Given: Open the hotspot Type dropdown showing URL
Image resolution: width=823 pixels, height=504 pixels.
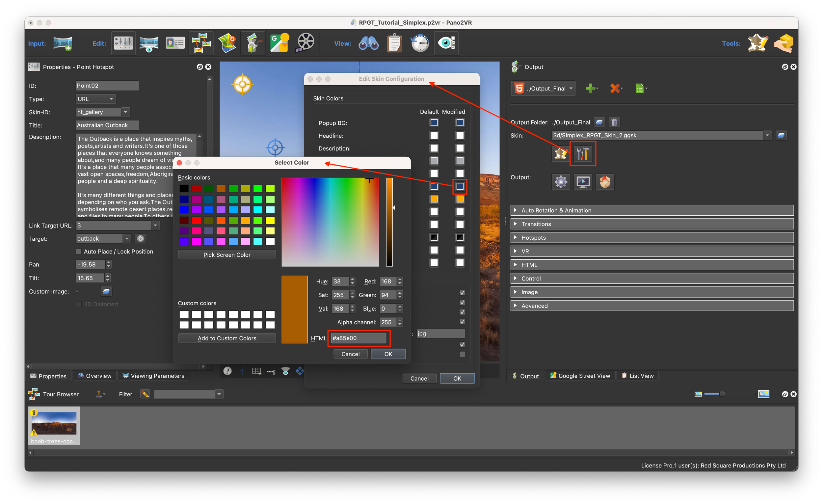Looking at the screenshot, I should click(x=95, y=99).
